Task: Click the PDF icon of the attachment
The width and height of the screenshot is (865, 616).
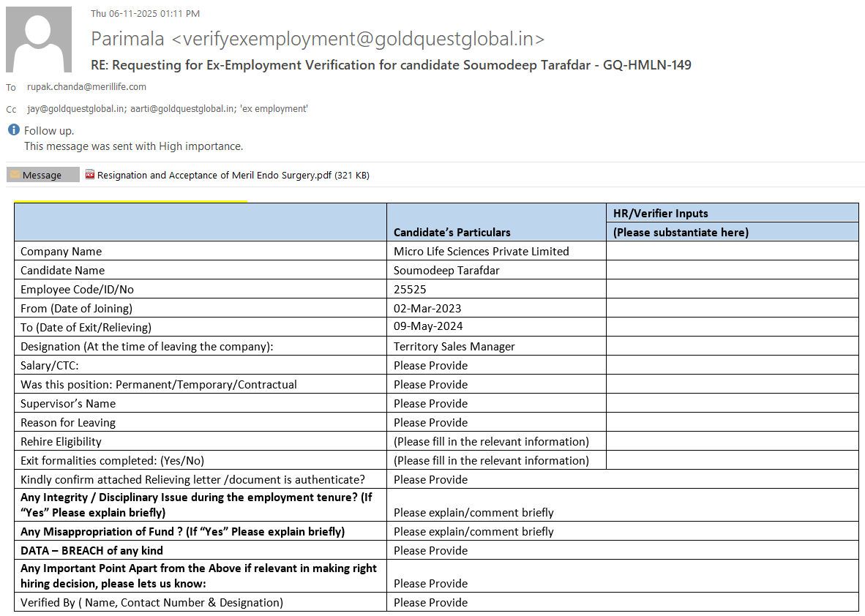Action: (90, 175)
